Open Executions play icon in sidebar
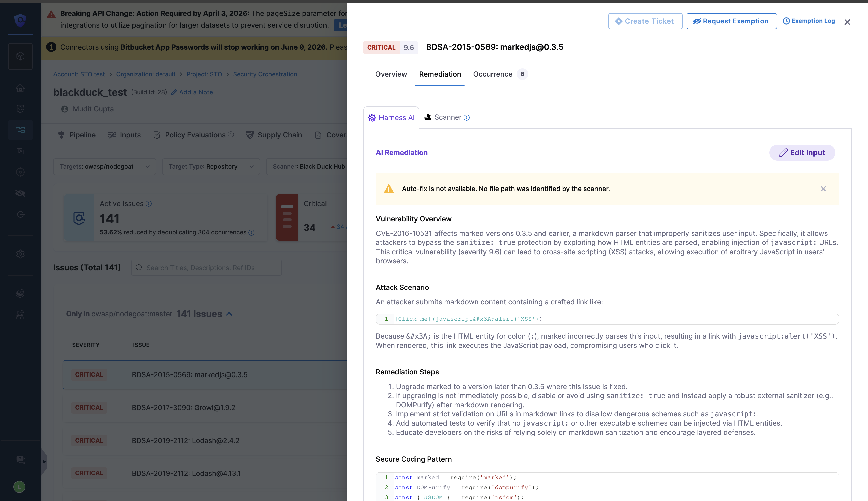Image resolution: width=868 pixels, height=501 pixels. 20,151
